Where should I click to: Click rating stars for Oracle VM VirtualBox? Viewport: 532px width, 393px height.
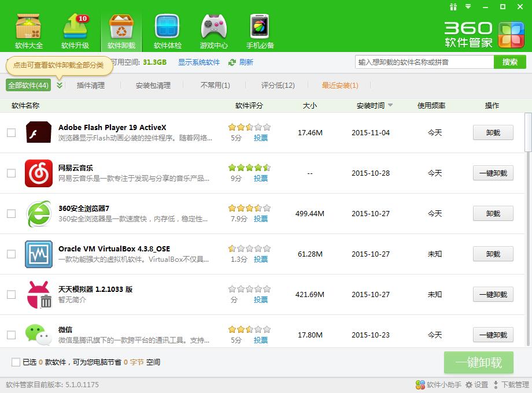coord(249,249)
